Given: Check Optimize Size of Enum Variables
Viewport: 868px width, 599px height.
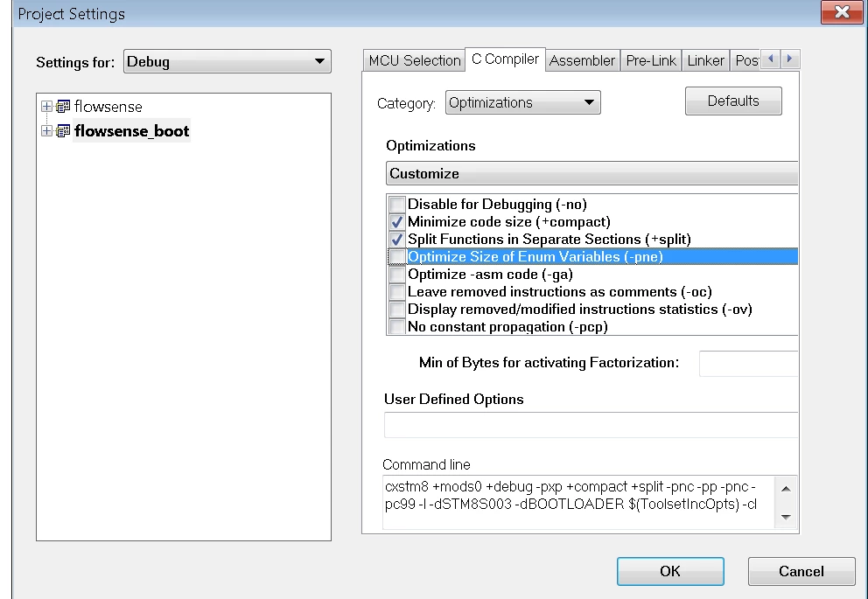Looking at the screenshot, I should 397,256.
